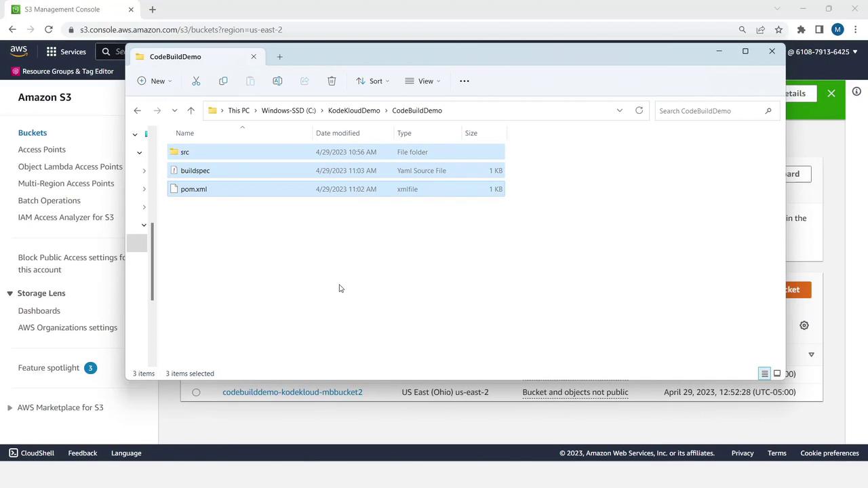Open the View dropdown
This screenshot has height=488, width=868.
point(423,81)
